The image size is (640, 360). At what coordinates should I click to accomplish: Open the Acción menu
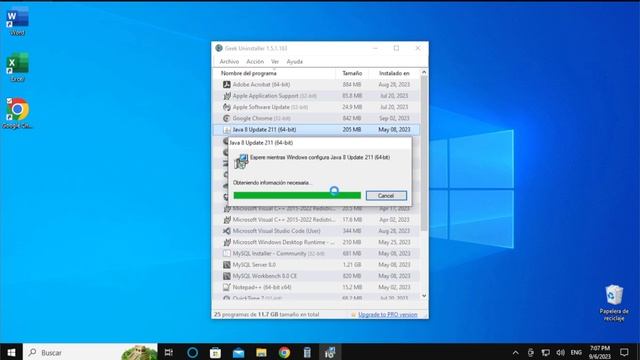pyautogui.click(x=255, y=62)
